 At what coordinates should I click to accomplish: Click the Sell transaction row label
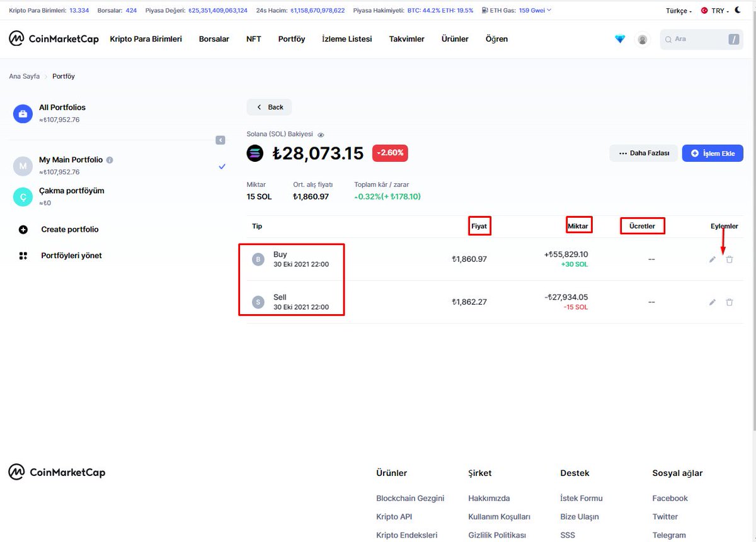point(280,297)
